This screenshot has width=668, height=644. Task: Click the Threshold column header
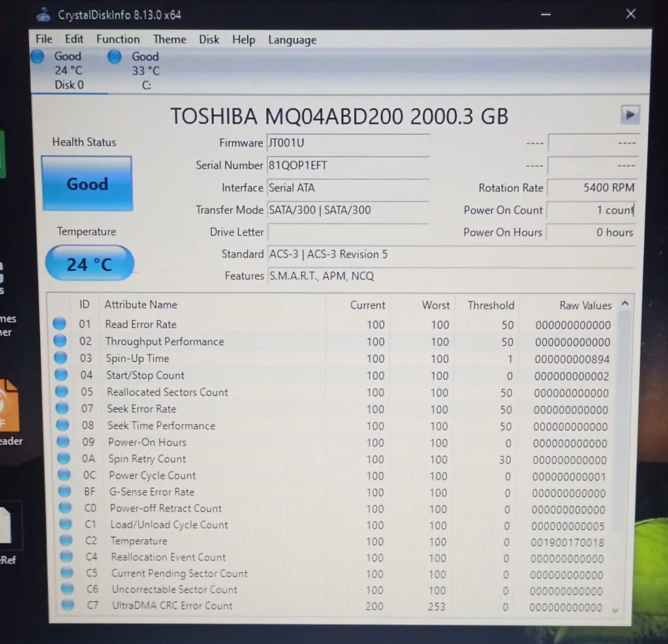pyautogui.click(x=491, y=305)
